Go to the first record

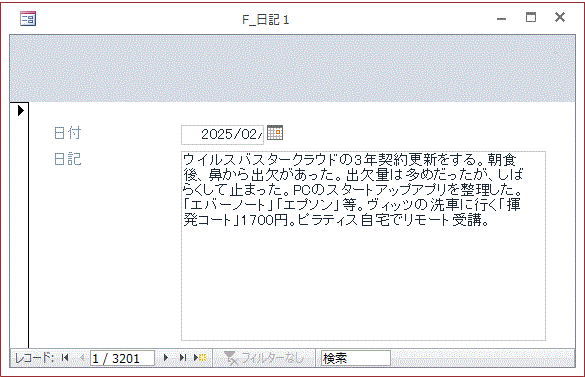(65, 358)
